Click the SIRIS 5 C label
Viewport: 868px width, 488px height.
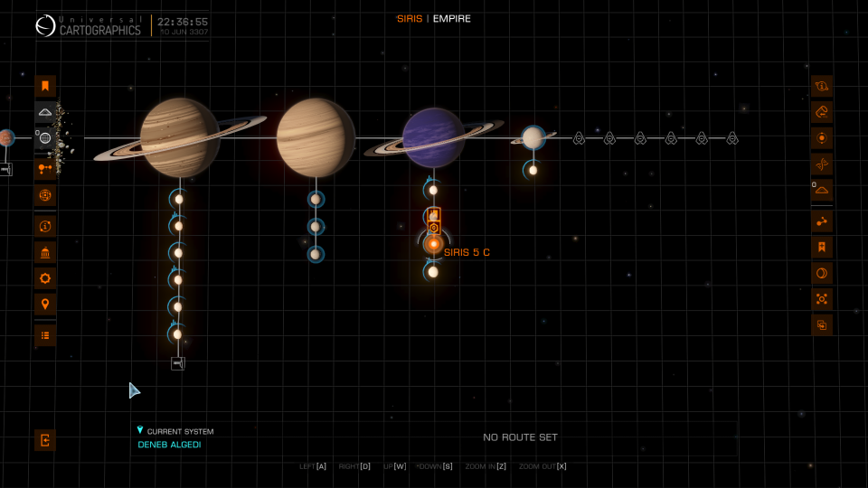(x=467, y=252)
